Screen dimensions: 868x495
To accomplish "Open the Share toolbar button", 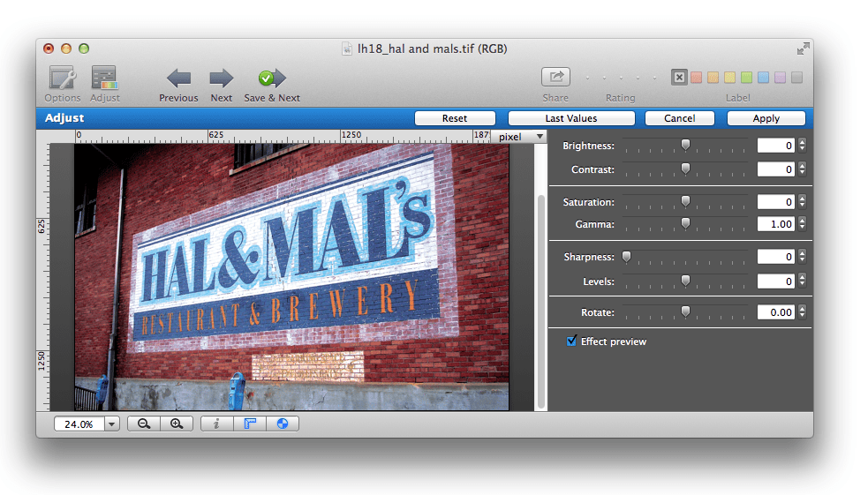I will click(555, 78).
